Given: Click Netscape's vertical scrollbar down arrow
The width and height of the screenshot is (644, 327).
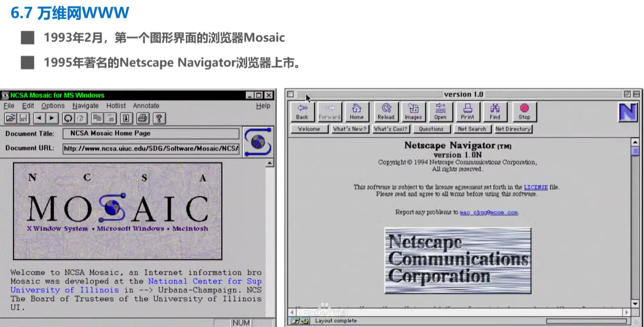Looking at the screenshot, I should (635, 303).
